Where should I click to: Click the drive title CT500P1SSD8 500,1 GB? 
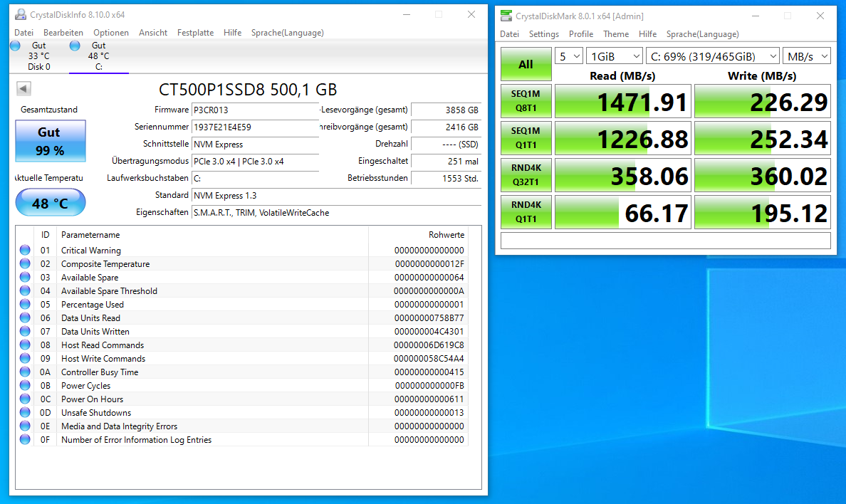(x=248, y=89)
